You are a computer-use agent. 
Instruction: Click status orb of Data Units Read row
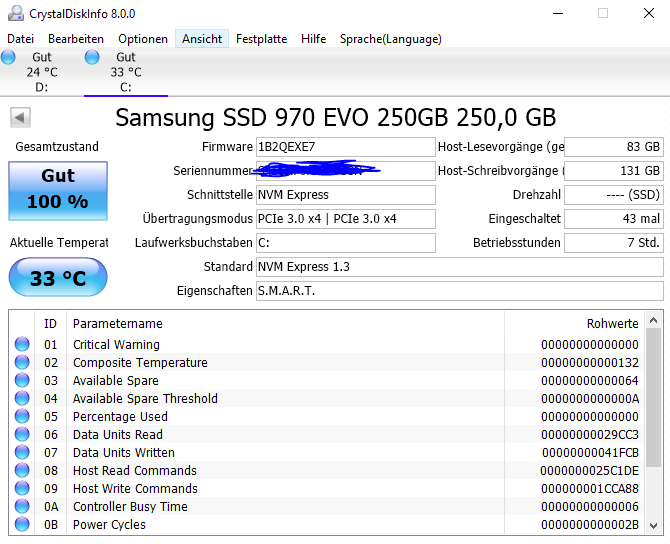(22, 434)
